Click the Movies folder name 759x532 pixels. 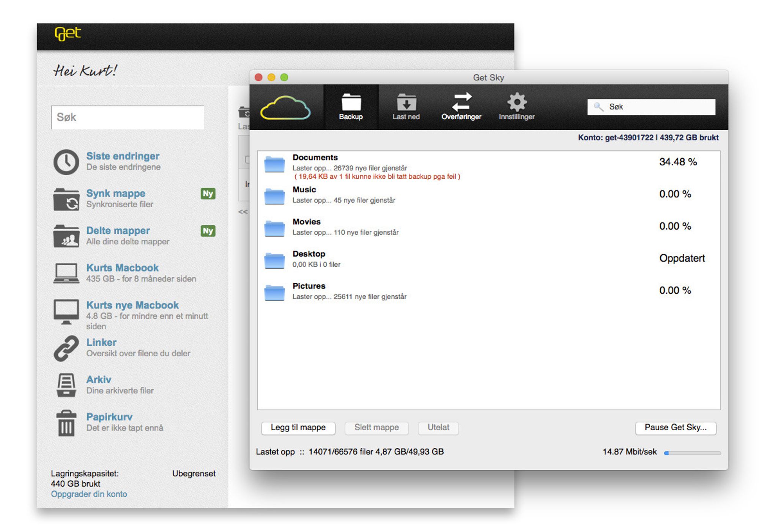pyautogui.click(x=306, y=222)
